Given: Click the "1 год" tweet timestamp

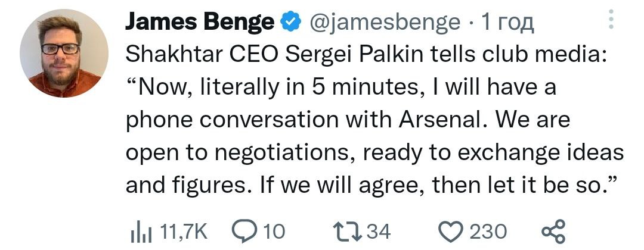Looking at the screenshot, I should (508, 23).
